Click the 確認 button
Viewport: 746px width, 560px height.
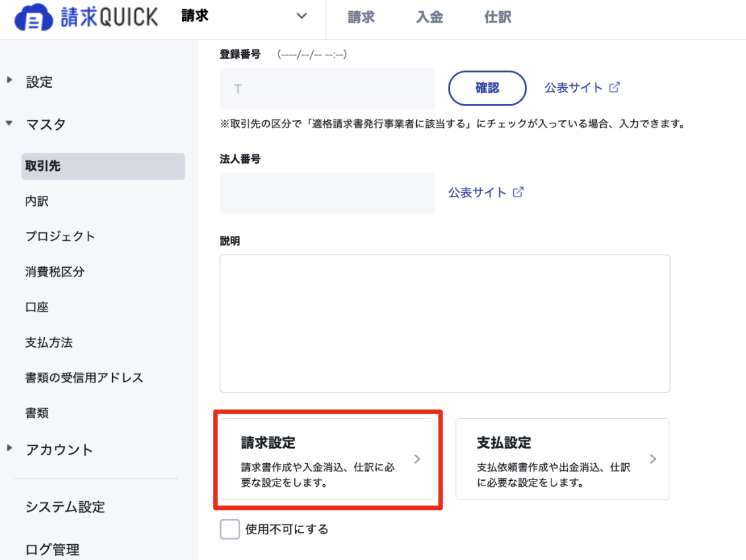click(x=487, y=88)
